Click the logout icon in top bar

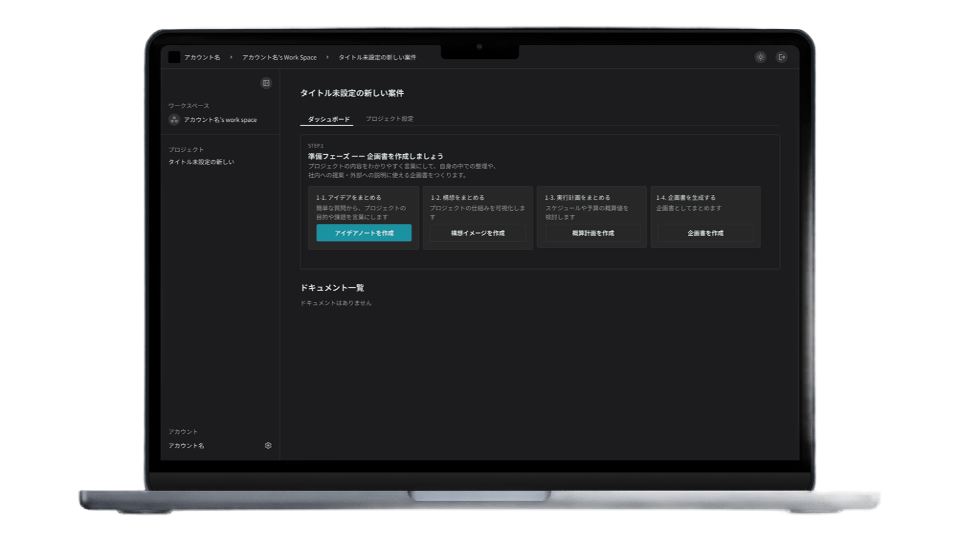pos(781,57)
